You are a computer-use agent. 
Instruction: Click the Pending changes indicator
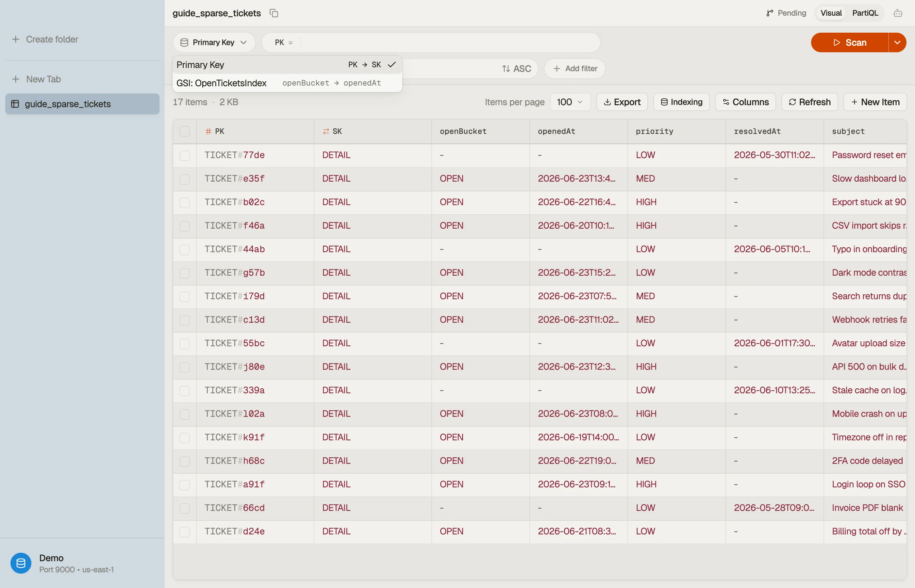click(x=786, y=13)
